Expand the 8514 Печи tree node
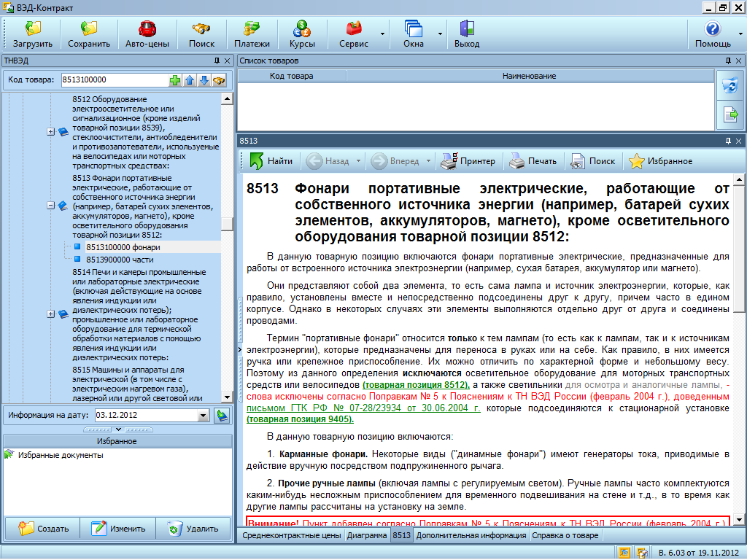 tap(51, 314)
